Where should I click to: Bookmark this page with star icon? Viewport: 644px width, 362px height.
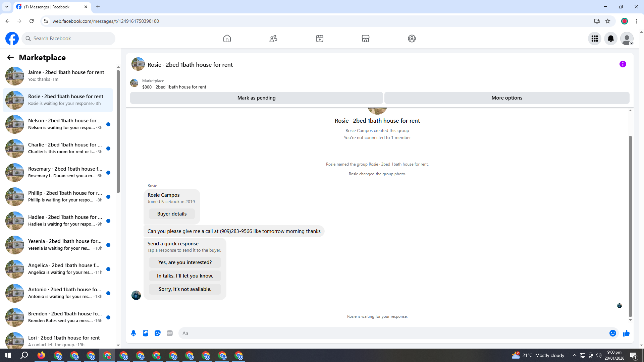608,21
